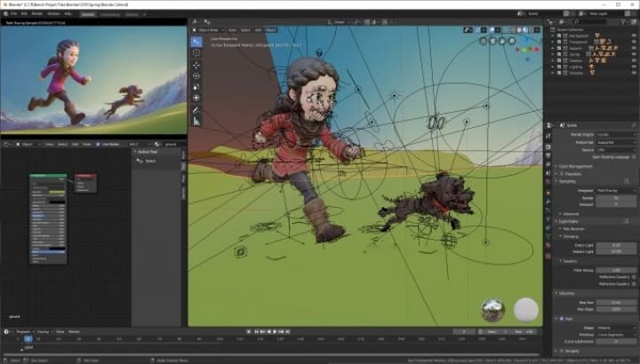Pick the Cursor tool in viewport toolbar

click(x=196, y=52)
